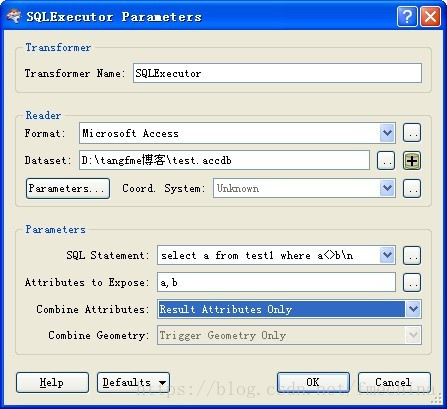Open reader Parameters... button

68,188
